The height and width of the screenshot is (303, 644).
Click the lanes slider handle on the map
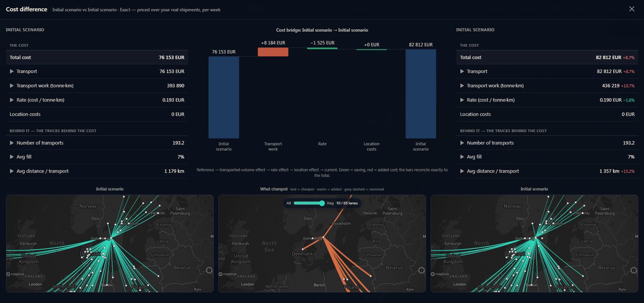point(322,203)
